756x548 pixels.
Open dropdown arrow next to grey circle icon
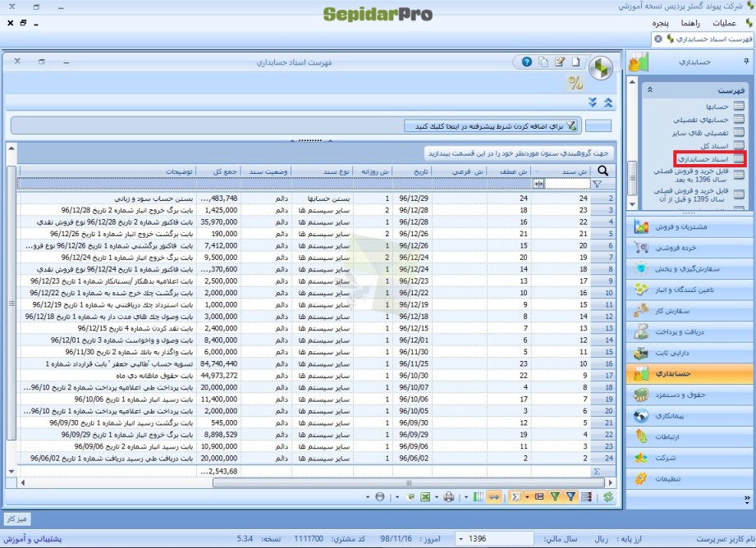[x=368, y=497]
